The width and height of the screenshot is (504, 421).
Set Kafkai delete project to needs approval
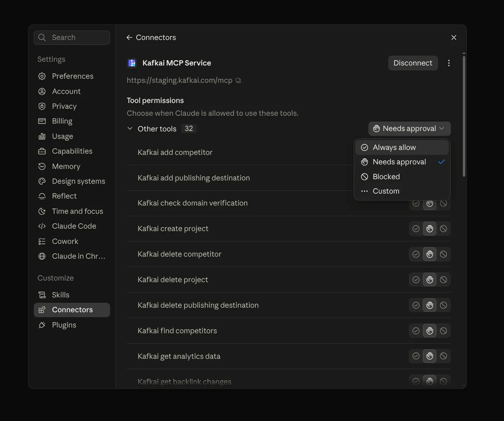[x=430, y=280]
